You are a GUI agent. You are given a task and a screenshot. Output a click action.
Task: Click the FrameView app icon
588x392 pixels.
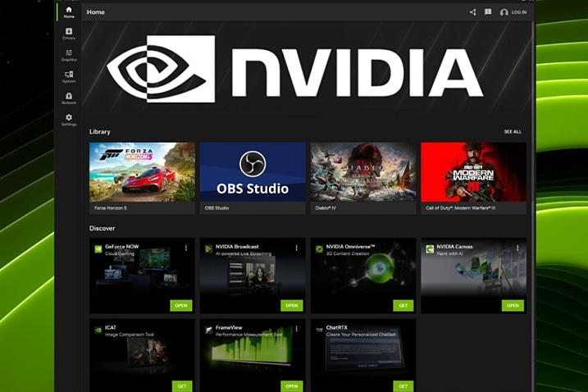[x=208, y=330]
